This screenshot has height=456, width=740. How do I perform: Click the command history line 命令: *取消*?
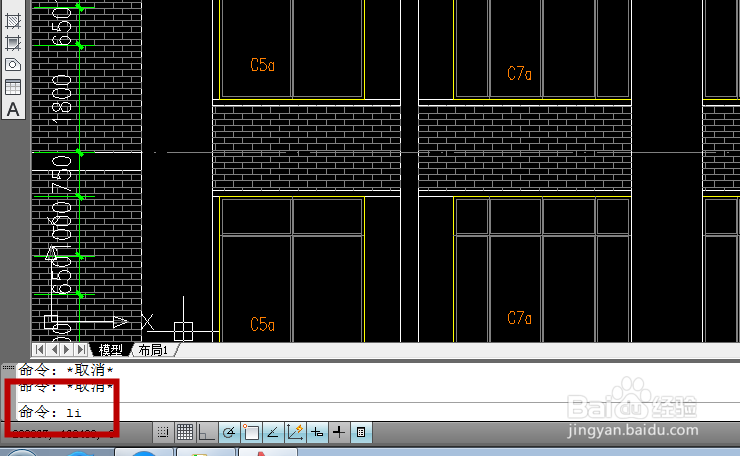click(x=66, y=370)
